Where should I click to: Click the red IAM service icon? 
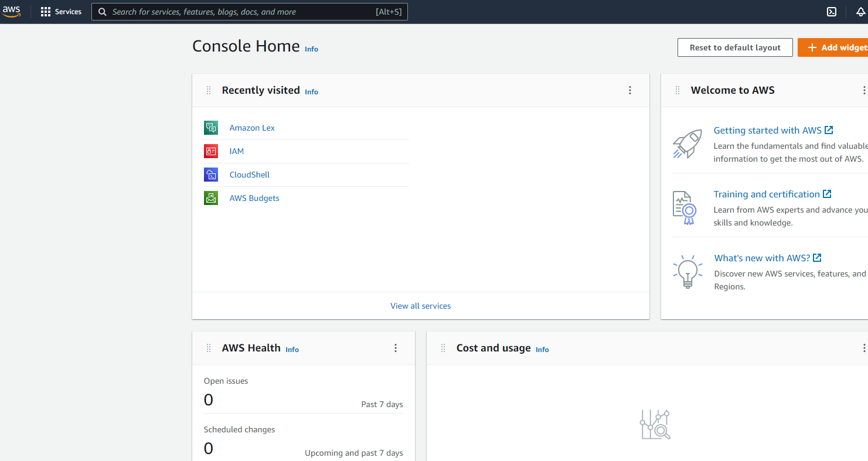click(x=211, y=151)
